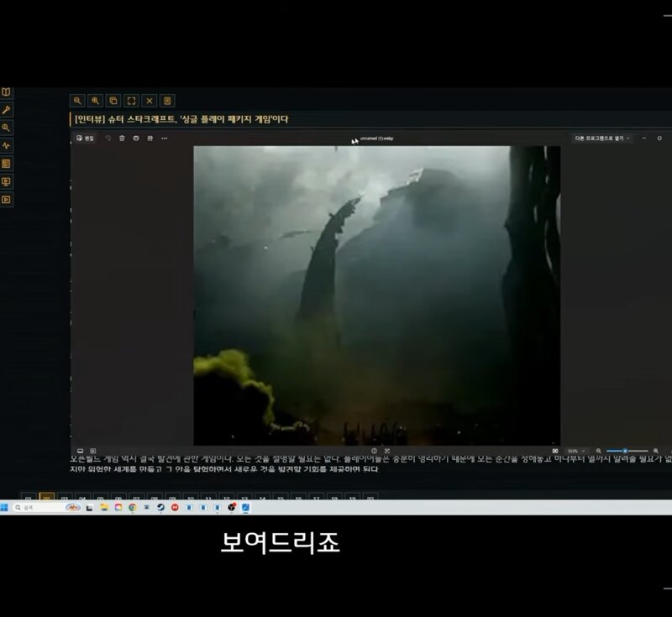
Task: Open the three-dots more menu in photo viewer
Action: [x=165, y=139]
